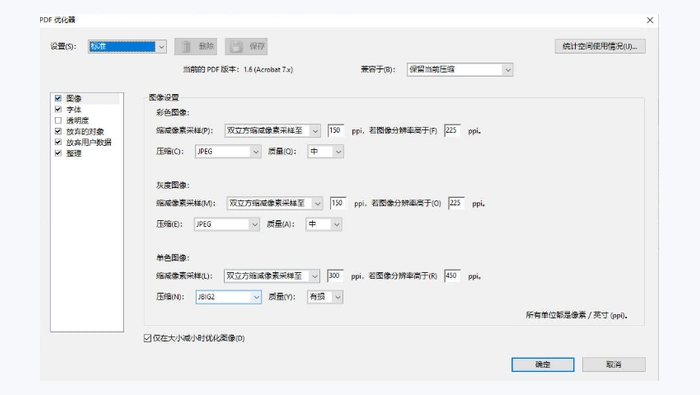Toggle the 字体 checkbox
This screenshot has height=395, width=700.
click(58, 109)
